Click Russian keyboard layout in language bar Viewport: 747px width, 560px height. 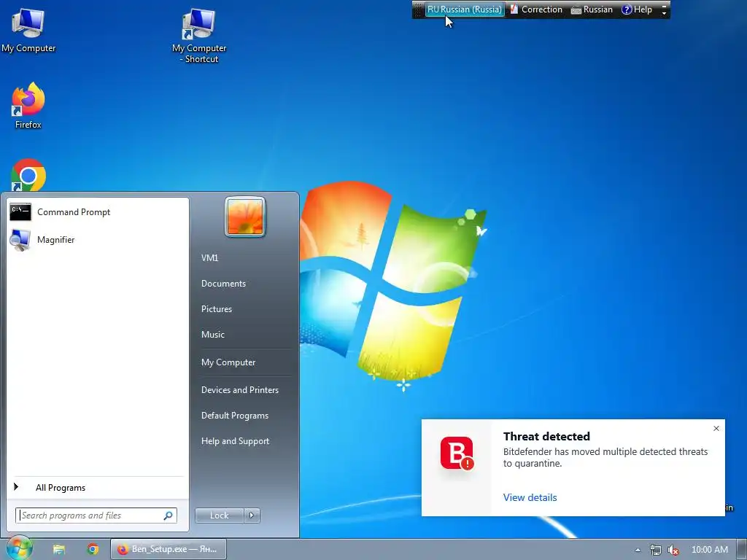(x=592, y=9)
